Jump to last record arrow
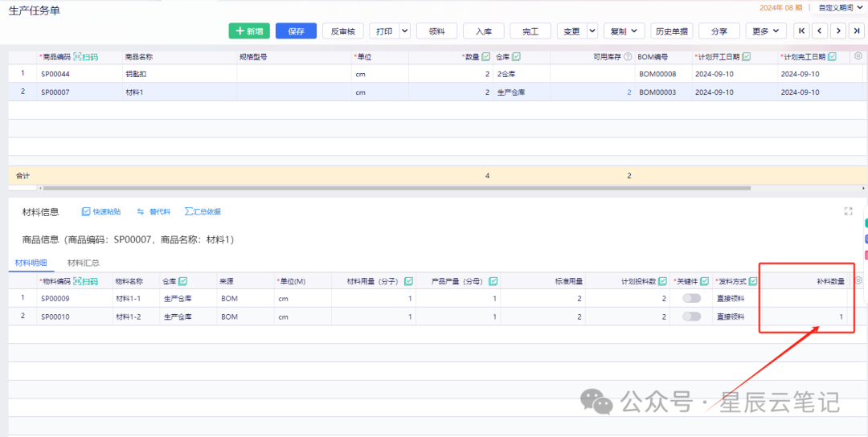Viewport: 868px width, 437px height. (x=857, y=31)
